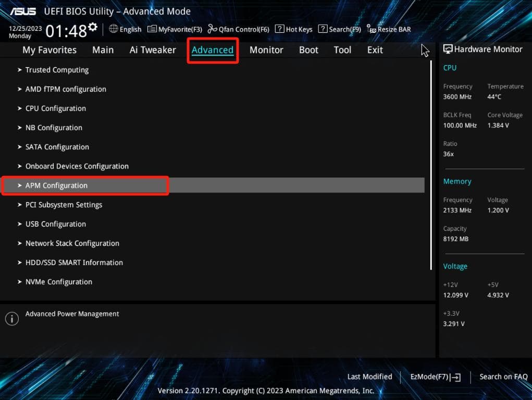Go to the Exit tab
Image resolution: width=532 pixels, height=400 pixels.
click(375, 50)
